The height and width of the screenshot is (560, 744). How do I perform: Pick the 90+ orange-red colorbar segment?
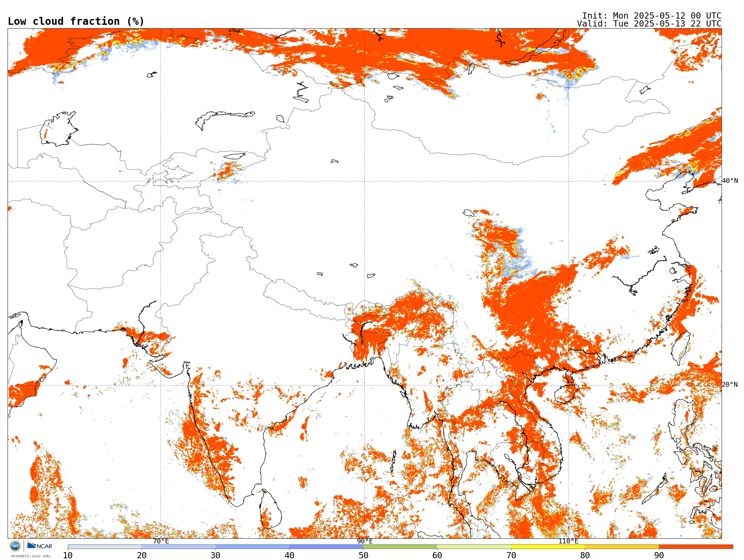coord(696,547)
